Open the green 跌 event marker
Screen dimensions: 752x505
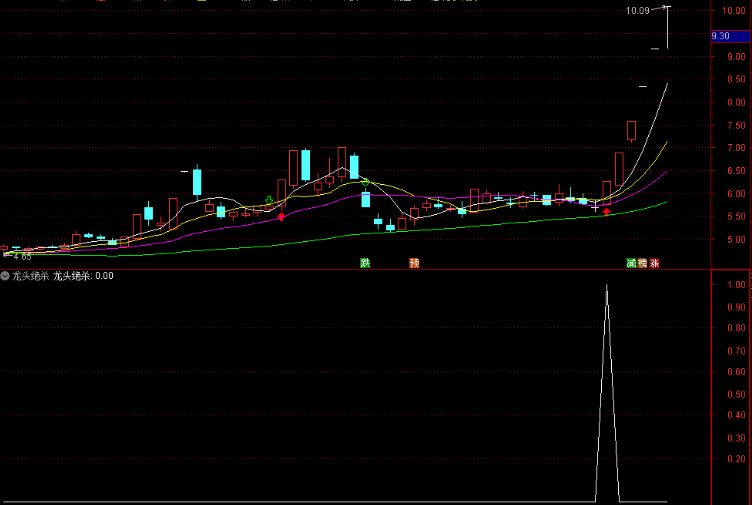point(365,263)
